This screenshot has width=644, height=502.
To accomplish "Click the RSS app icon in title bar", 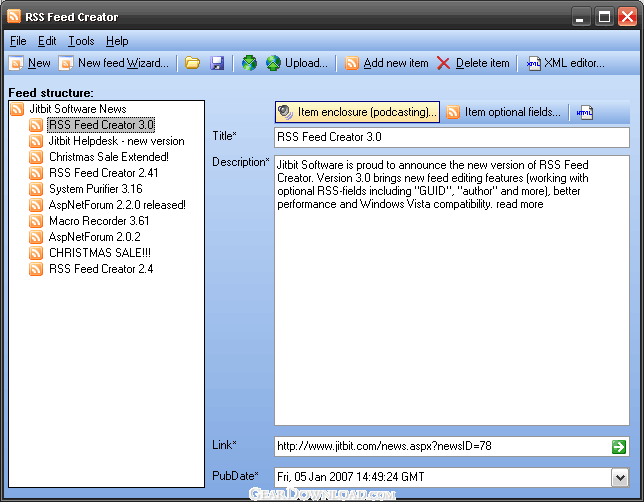I will tap(14, 16).
